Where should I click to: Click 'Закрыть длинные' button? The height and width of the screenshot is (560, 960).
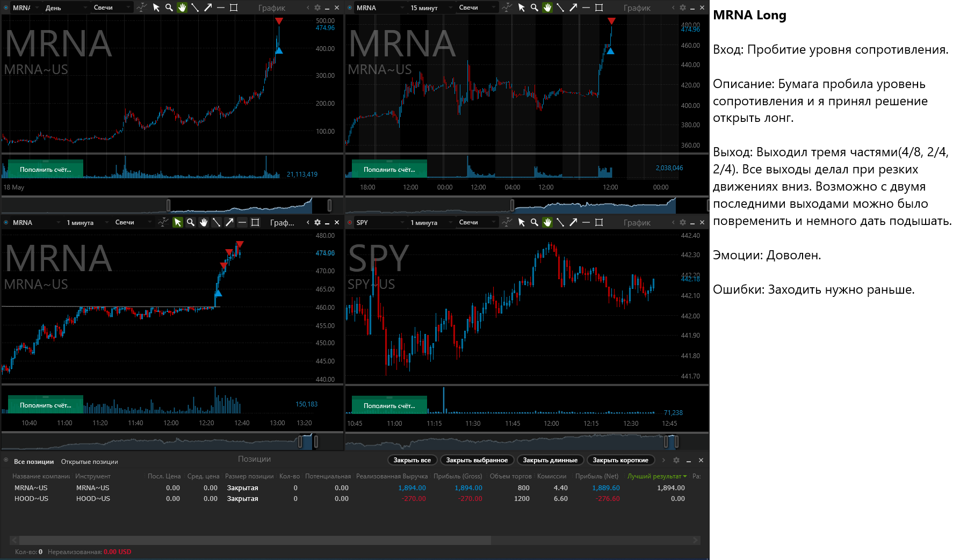tap(550, 460)
